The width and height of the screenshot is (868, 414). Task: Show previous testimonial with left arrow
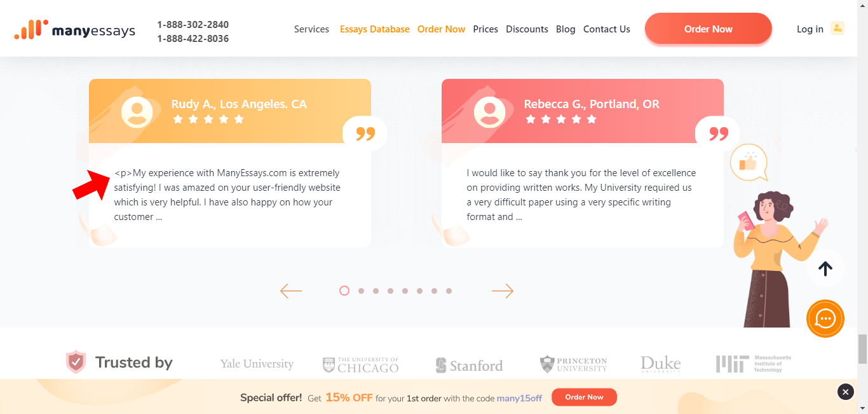coord(291,291)
